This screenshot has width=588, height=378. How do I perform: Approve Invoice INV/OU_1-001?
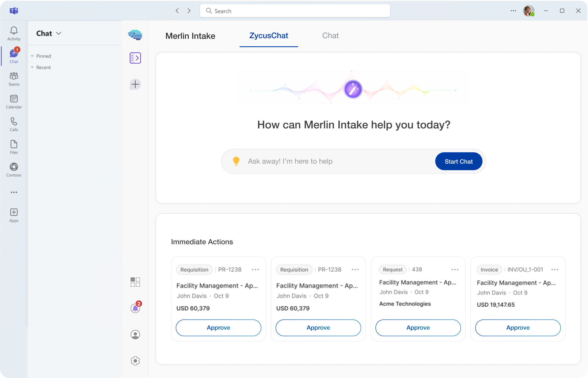tap(518, 328)
